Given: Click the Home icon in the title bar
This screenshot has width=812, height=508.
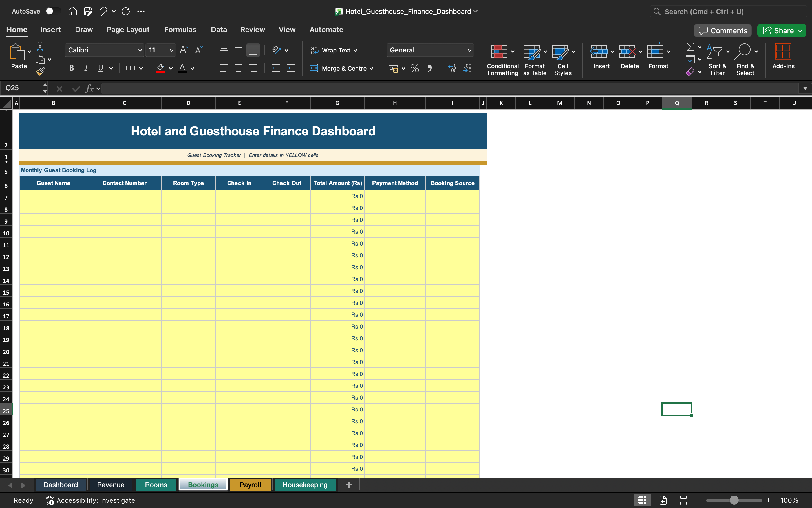Looking at the screenshot, I should (72, 11).
